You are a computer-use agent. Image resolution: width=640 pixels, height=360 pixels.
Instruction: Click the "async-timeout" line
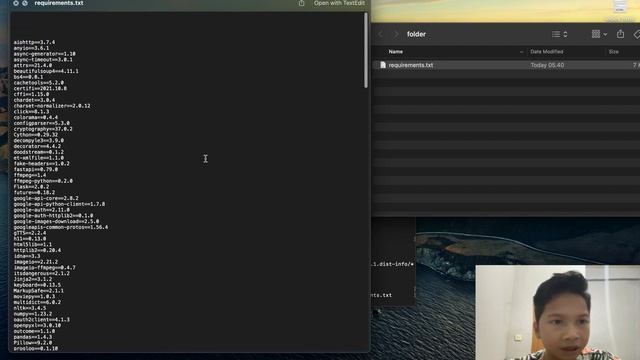43,60
